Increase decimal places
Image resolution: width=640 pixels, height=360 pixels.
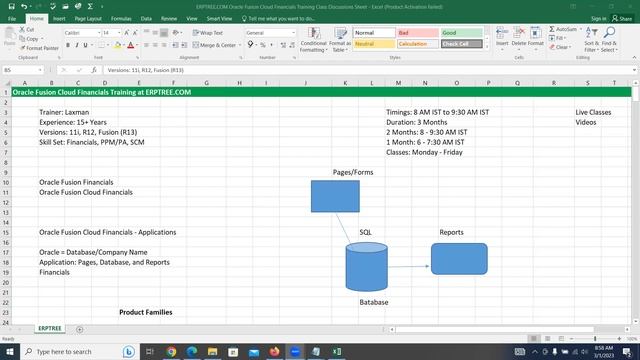coord(283,45)
